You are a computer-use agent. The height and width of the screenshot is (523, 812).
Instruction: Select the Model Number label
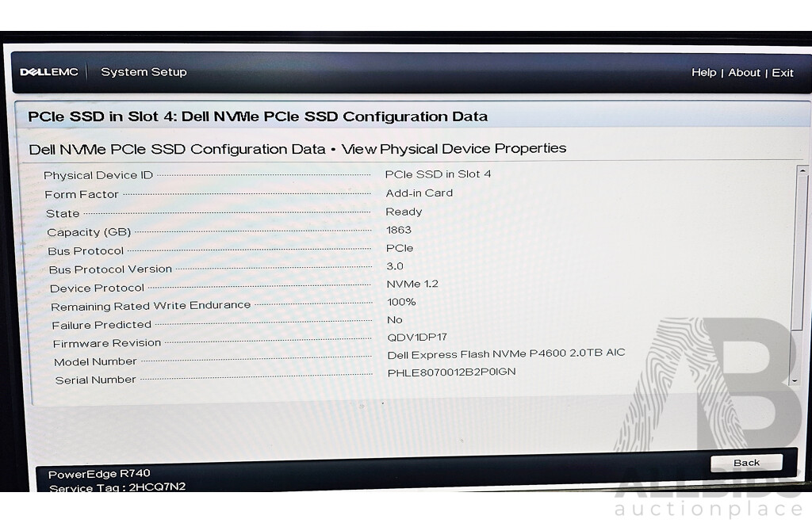pos(95,361)
